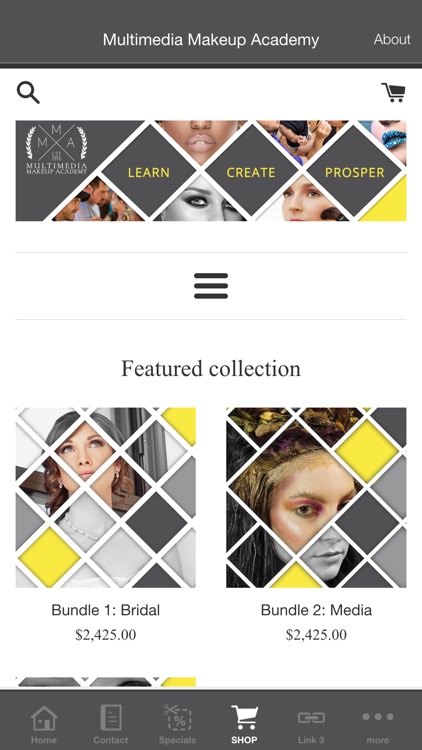Open the Specials coupon icon
Screen dimensions: 422x750
tap(178, 718)
